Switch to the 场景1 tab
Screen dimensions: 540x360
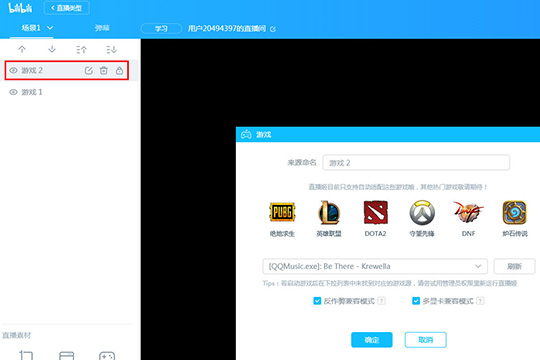point(31,28)
